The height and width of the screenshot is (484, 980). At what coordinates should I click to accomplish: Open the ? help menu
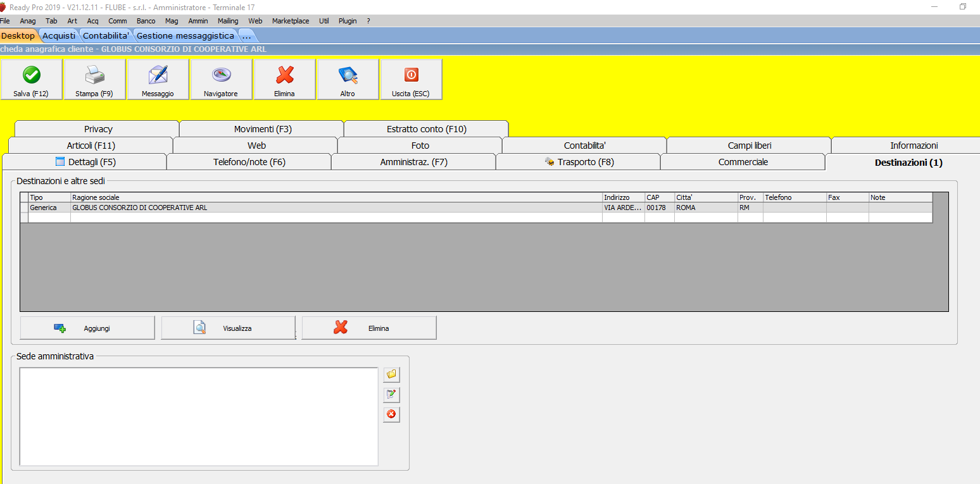[x=368, y=21]
